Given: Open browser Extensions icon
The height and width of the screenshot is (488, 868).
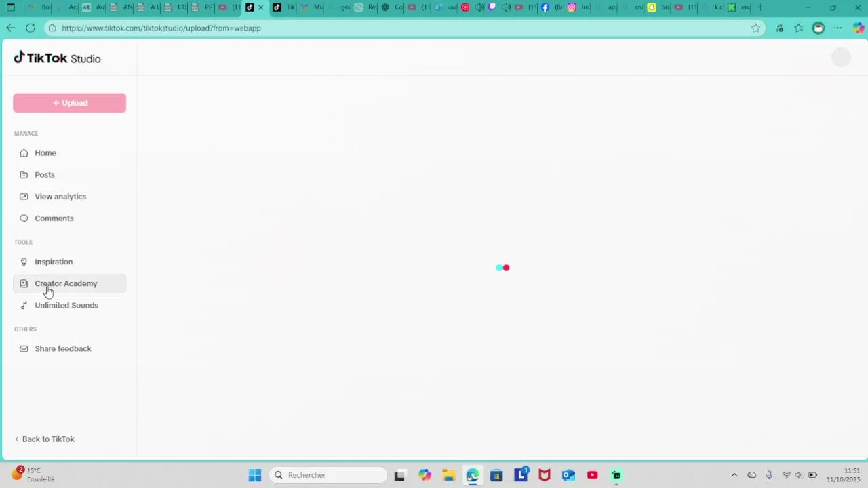Looking at the screenshot, I should point(779,28).
